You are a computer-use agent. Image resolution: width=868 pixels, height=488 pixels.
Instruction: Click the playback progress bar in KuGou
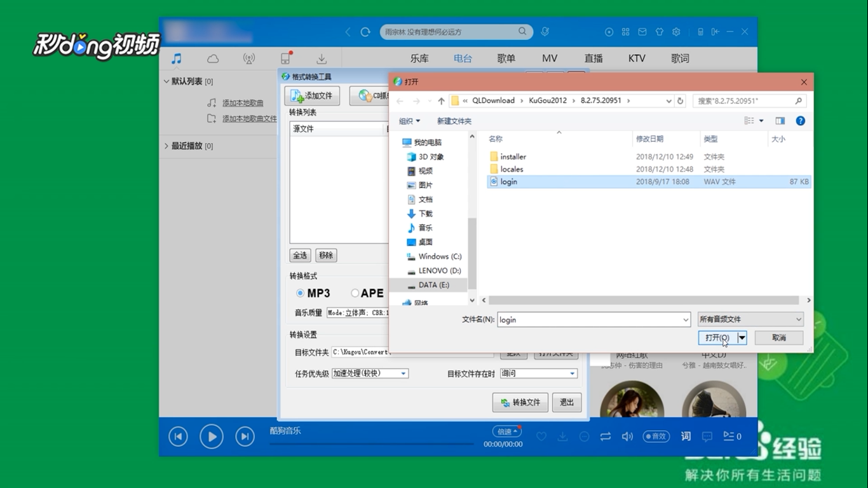(x=372, y=444)
